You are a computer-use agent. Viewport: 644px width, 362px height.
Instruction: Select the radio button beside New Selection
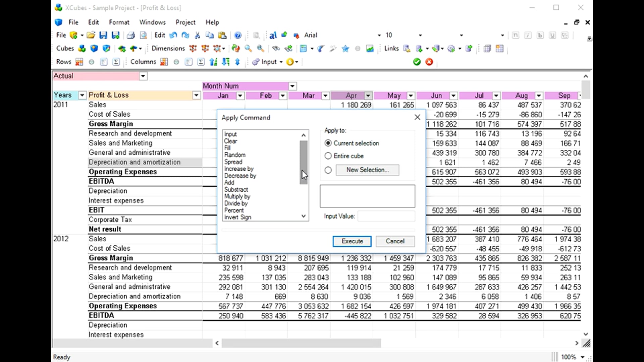(328, 170)
